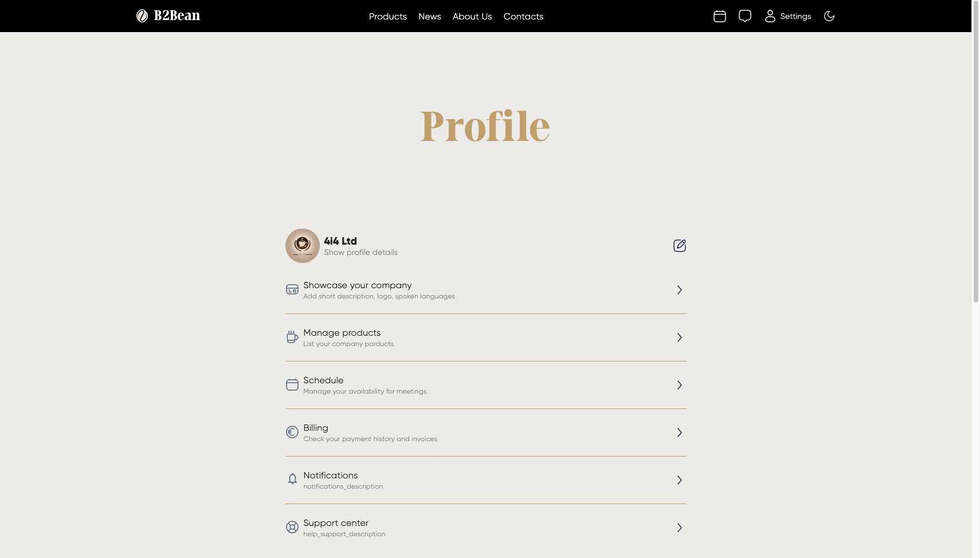Open the News menu item
The height and width of the screenshot is (558, 980).
tap(429, 16)
